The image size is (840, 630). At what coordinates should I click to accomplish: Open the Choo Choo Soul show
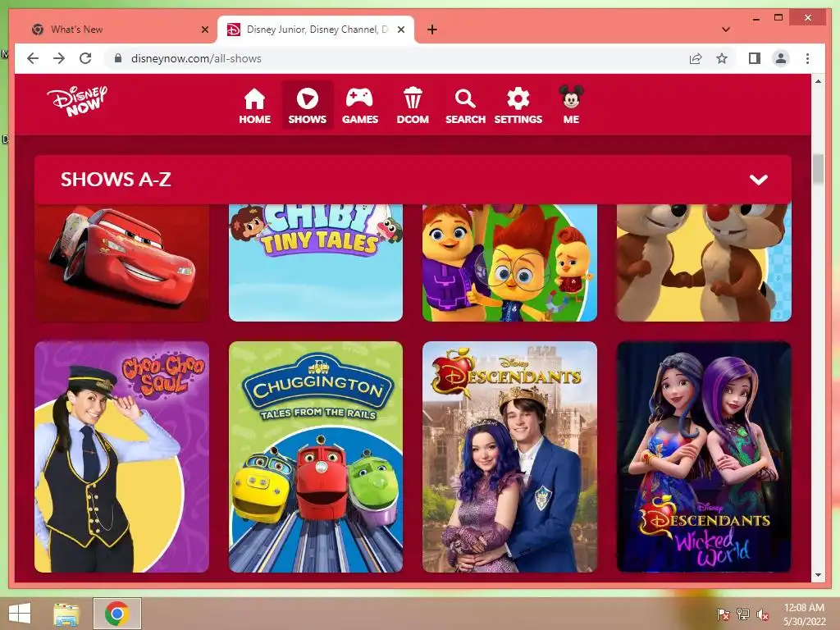point(121,457)
